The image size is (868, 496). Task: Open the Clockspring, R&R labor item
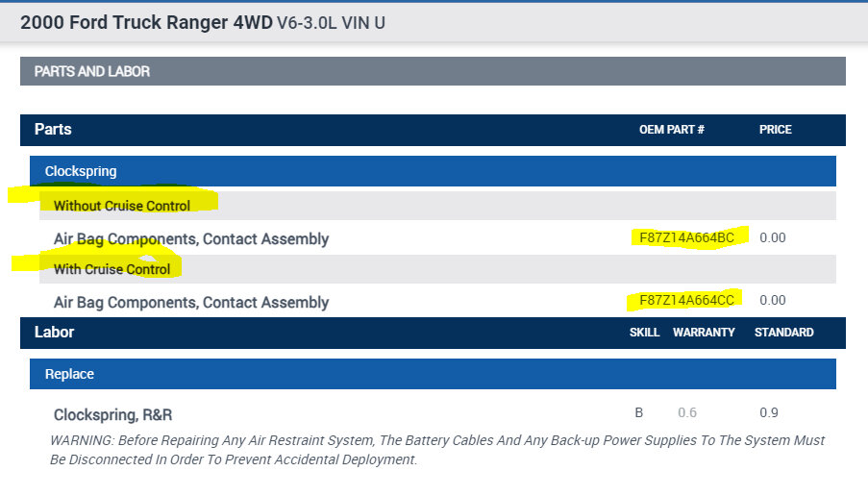[x=112, y=415]
